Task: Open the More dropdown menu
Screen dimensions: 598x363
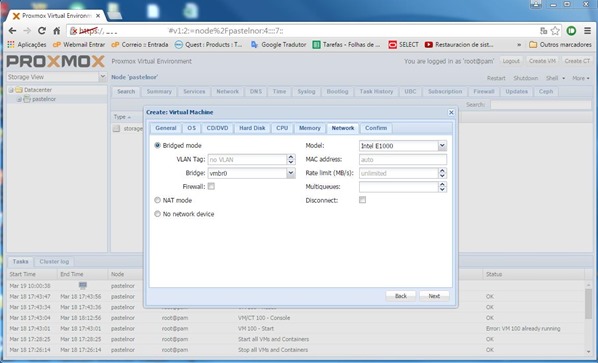Action: click(580, 78)
